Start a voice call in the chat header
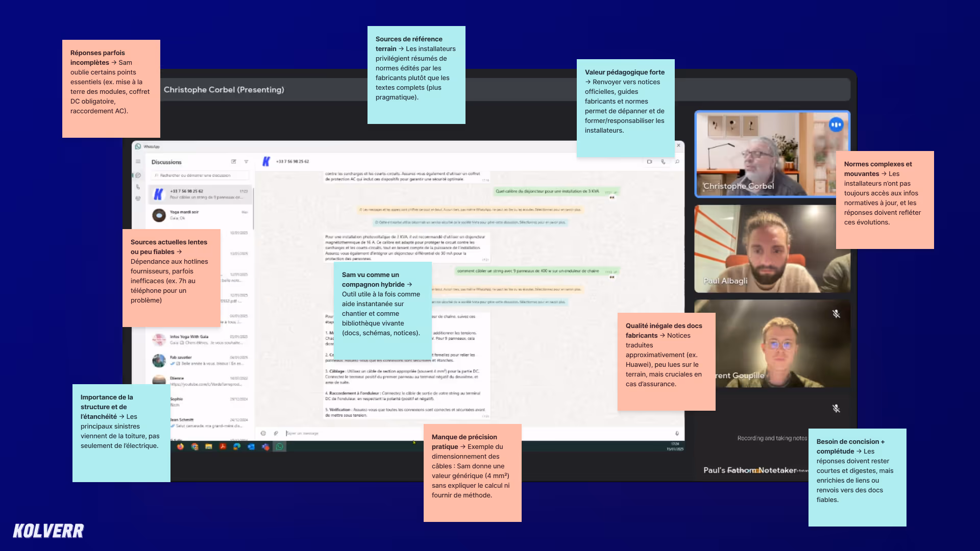Viewport: 980px width, 551px height. pos(664,162)
